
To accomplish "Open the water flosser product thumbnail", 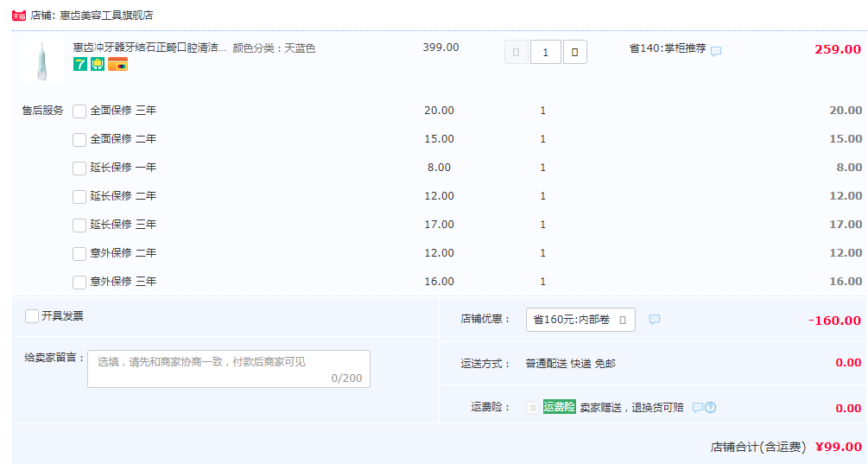I will pos(42,60).
